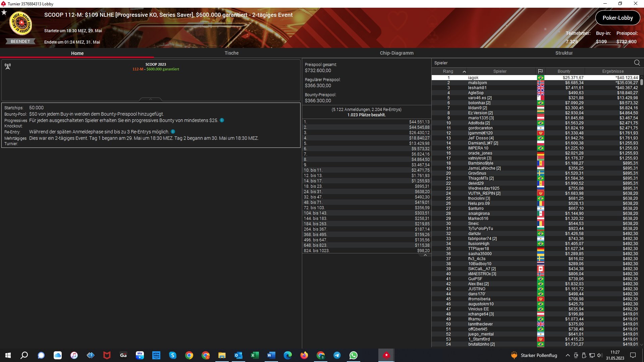Click info icon next to Re-Entry text
The image size is (644, 362).
173,132
